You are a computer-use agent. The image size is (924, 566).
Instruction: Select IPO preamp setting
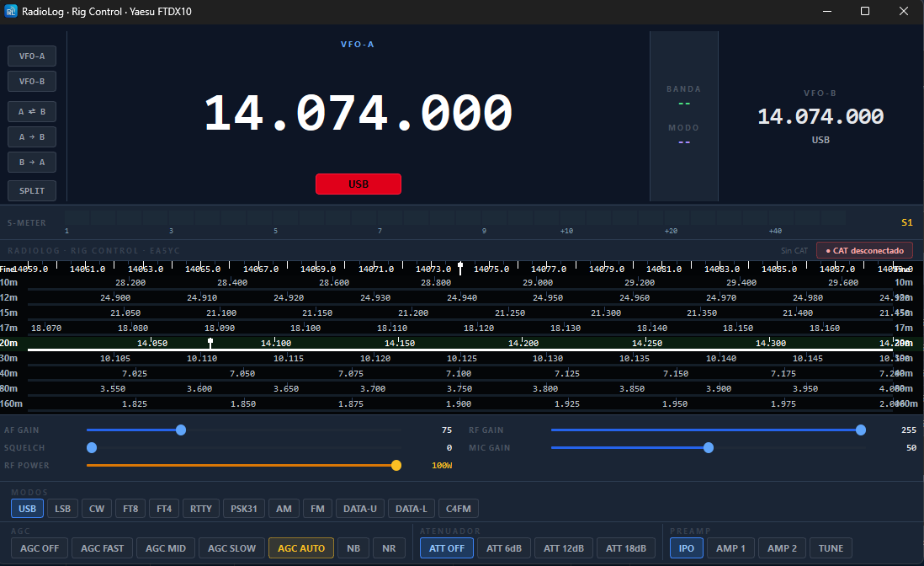[687, 547]
